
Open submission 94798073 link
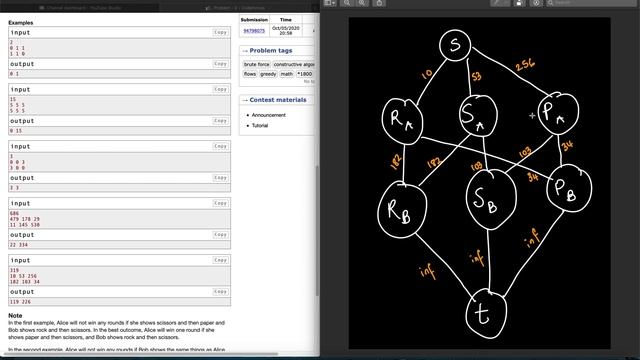[254, 31]
